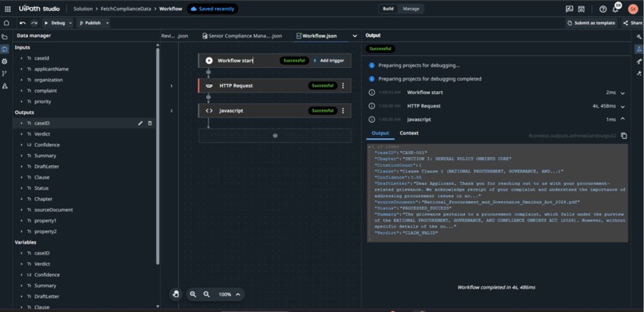Open the app launcher grid icon

[7, 9]
